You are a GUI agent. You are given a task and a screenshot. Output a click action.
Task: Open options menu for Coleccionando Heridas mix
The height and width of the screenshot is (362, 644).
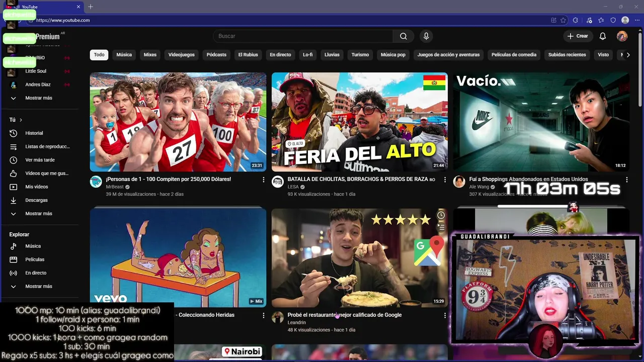(263, 315)
